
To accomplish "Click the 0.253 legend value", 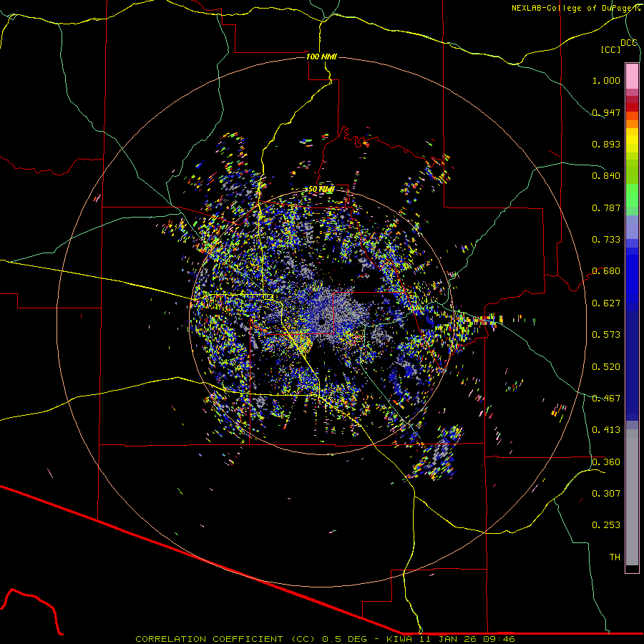I will [x=606, y=525].
